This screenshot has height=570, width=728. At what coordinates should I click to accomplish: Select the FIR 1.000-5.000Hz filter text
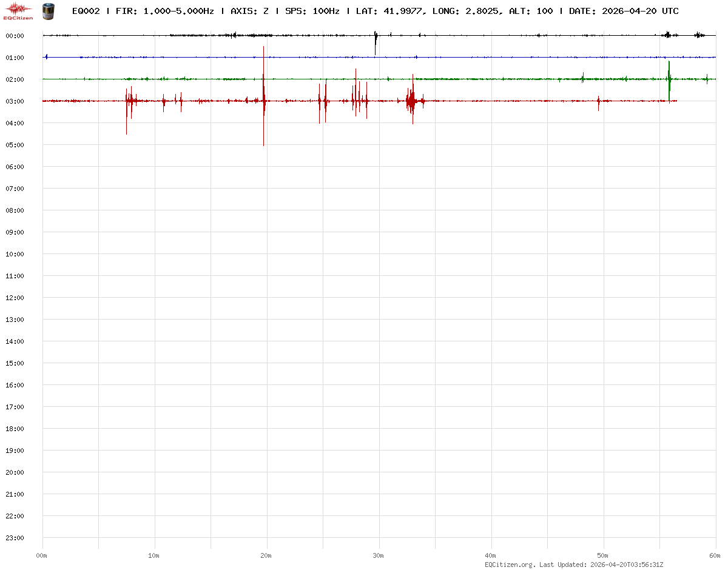click(164, 12)
